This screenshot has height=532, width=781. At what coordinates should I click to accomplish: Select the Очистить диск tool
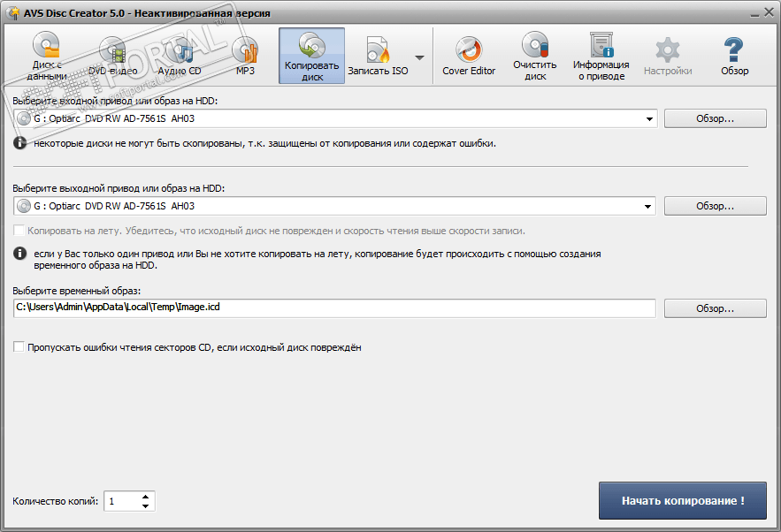click(x=535, y=56)
